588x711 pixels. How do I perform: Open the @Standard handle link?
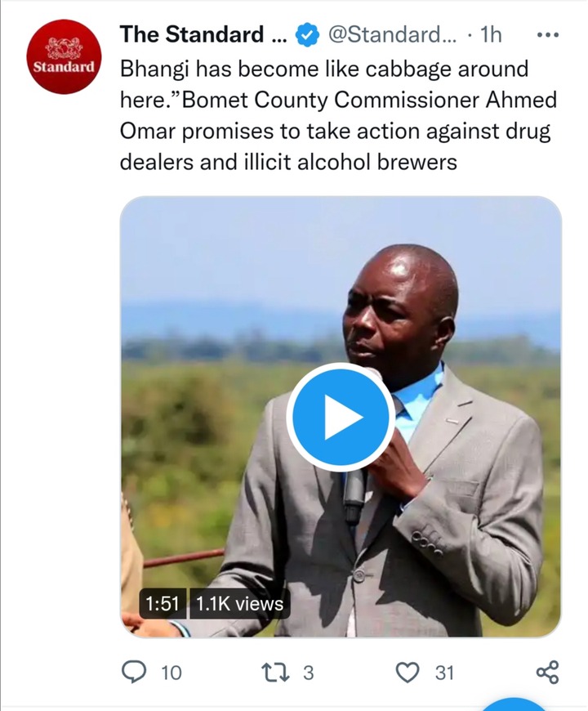392,34
